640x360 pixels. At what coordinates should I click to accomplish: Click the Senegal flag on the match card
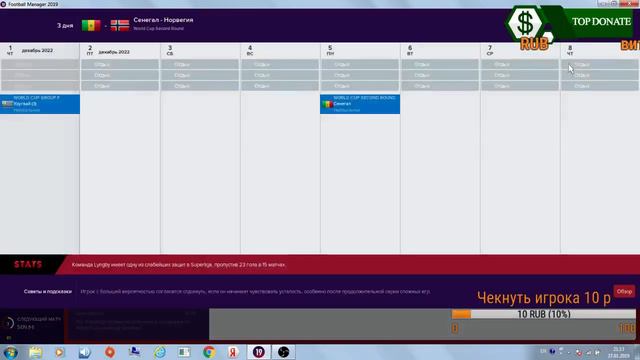pos(327,104)
